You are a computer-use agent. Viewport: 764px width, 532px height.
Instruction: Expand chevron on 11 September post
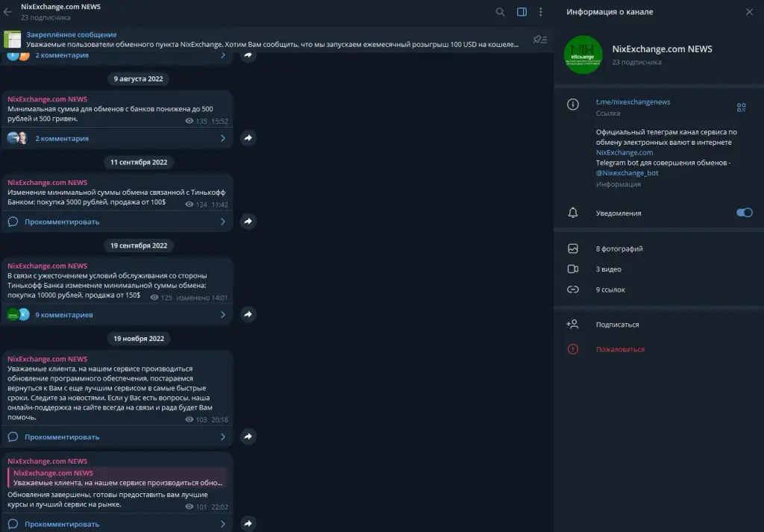tap(222, 222)
